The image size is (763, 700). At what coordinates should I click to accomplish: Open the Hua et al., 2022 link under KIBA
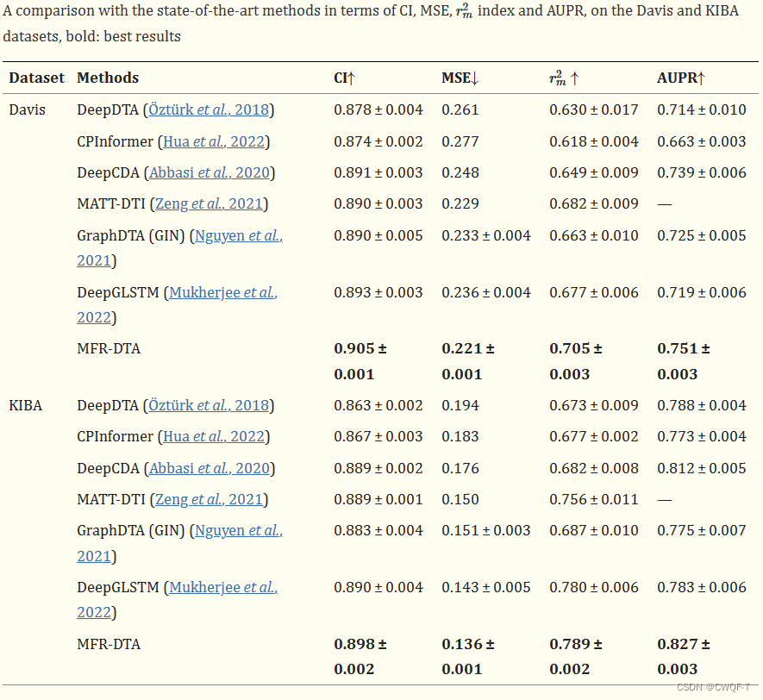tap(214, 437)
